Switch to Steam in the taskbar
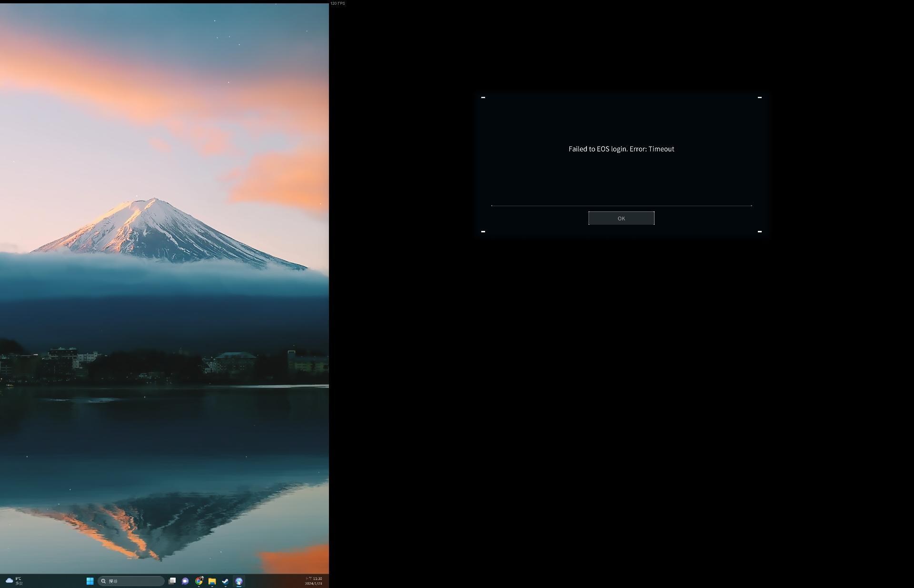 [x=225, y=581]
